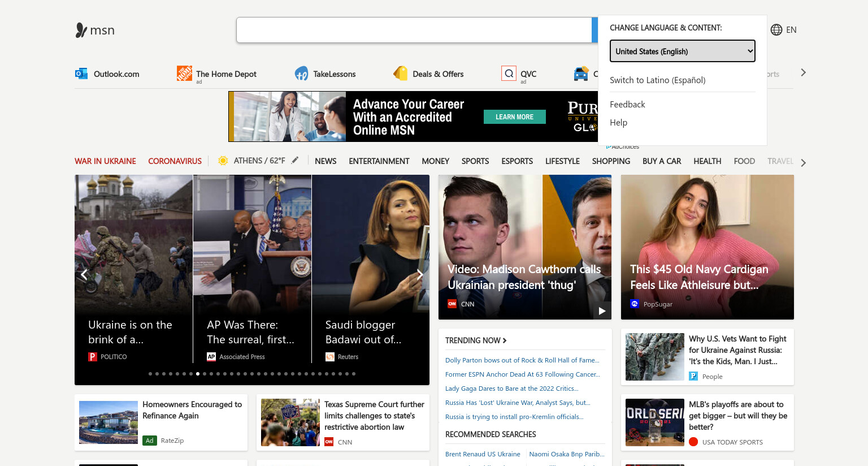Image resolution: width=868 pixels, height=466 pixels.
Task: Click the car shortcut icon beside QVC
Action: (581, 74)
